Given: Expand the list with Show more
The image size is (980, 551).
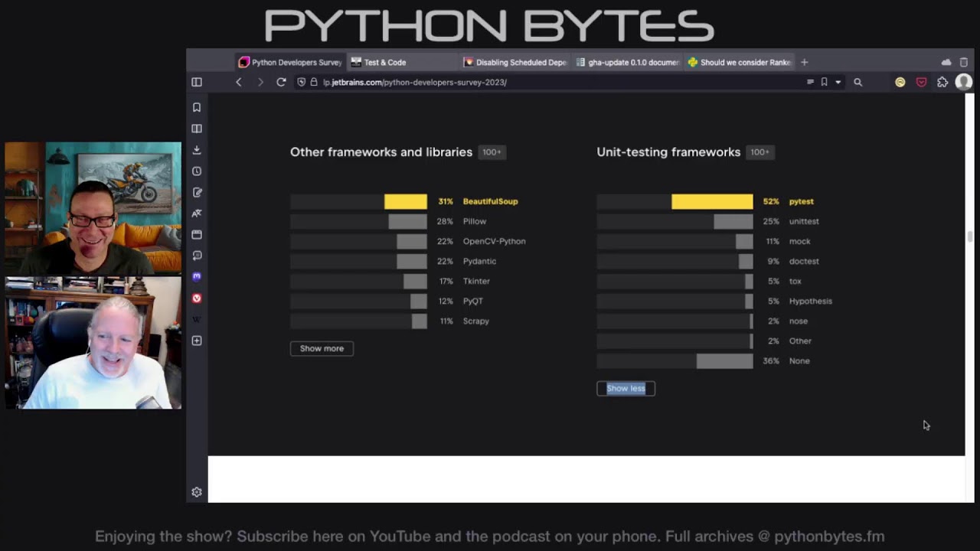Looking at the screenshot, I should tap(322, 348).
